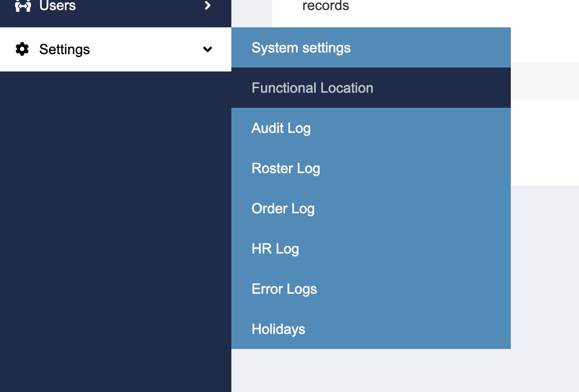
Task: Collapse the Settings menu chevron arrow
Action: click(x=207, y=49)
